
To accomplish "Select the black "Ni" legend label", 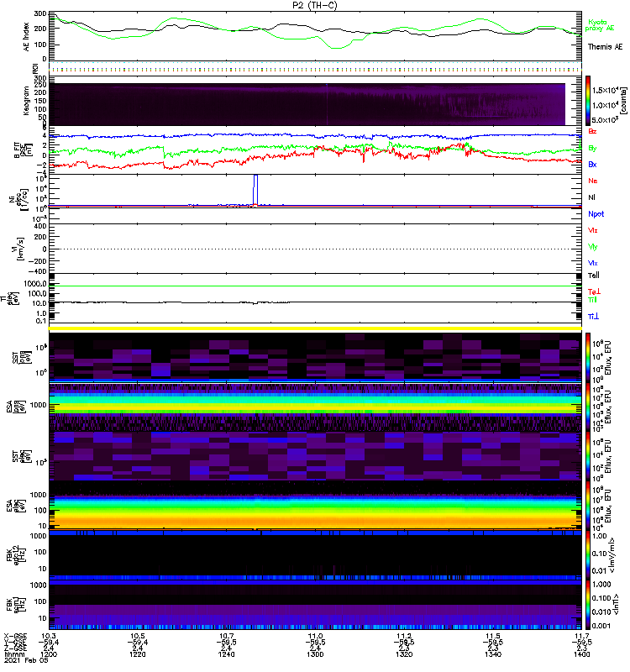I will 591,197.
